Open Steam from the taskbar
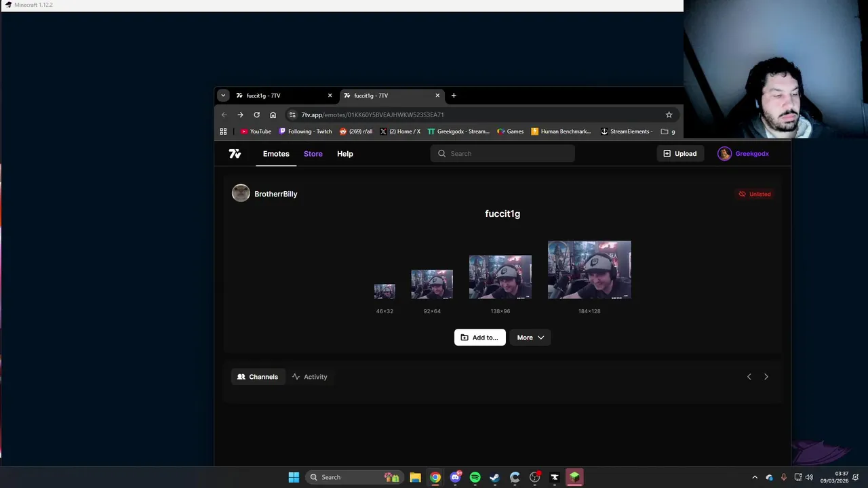The height and width of the screenshot is (488, 868). pos(494,477)
